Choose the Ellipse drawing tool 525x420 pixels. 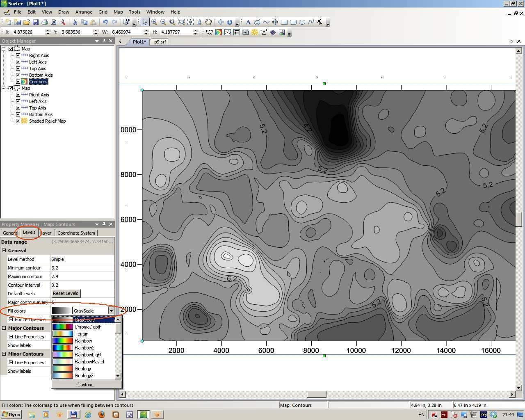[x=302, y=22]
